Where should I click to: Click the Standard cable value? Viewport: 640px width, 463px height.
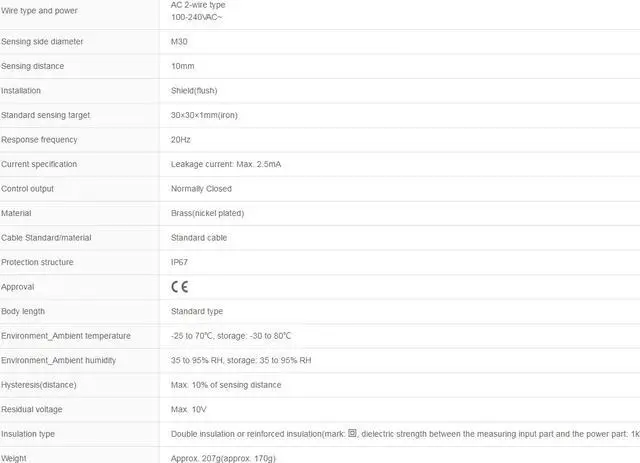click(199, 238)
